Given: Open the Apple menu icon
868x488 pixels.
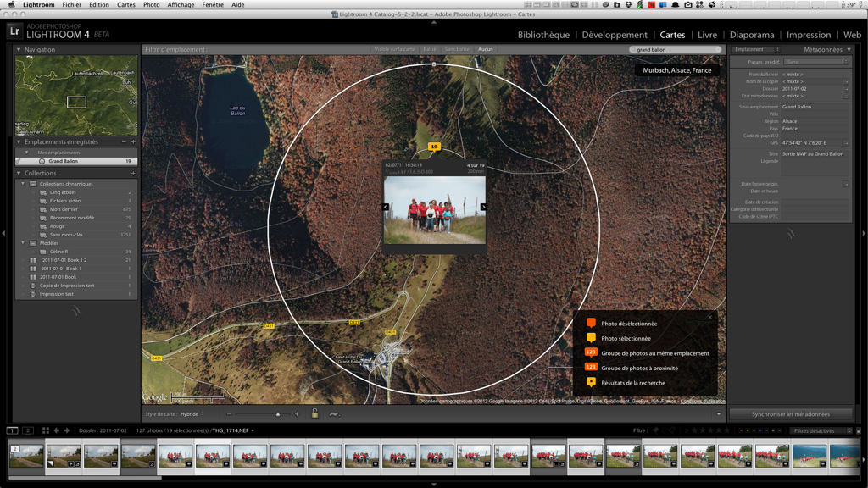Looking at the screenshot, I should pyautogui.click(x=11, y=4).
